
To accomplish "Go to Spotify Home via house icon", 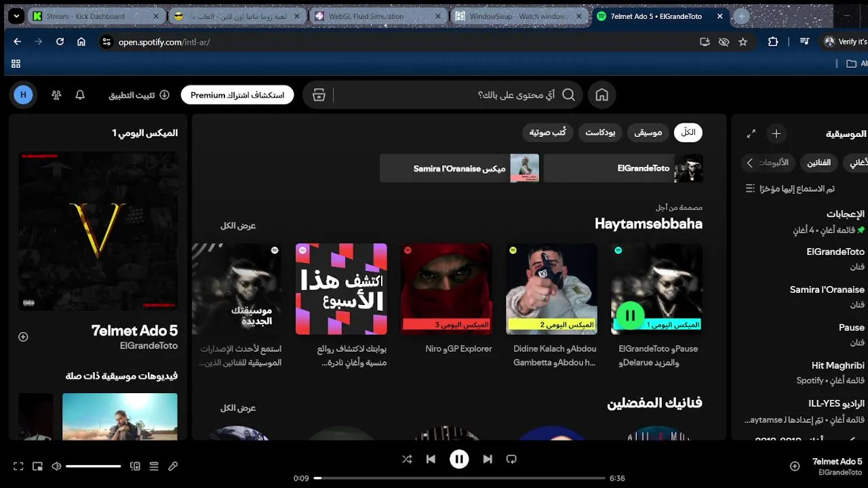I will click(601, 95).
